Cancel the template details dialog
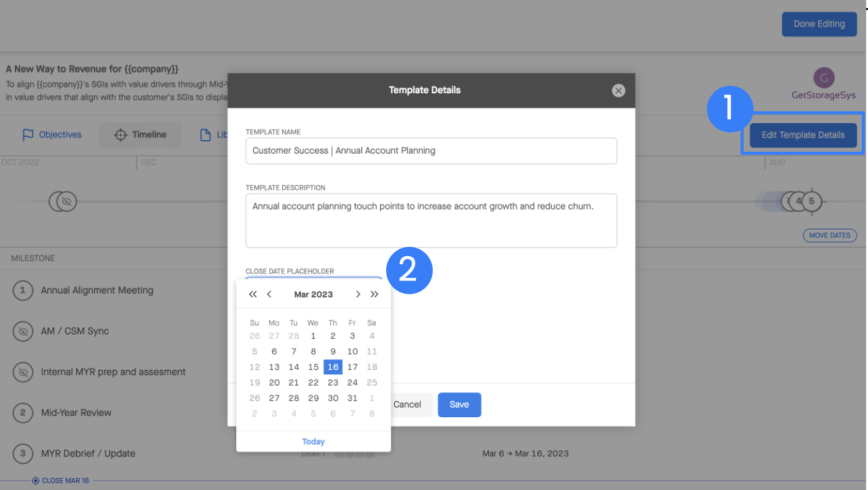Image resolution: width=868 pixels, height=490 pixels. (x=407, y=405)
